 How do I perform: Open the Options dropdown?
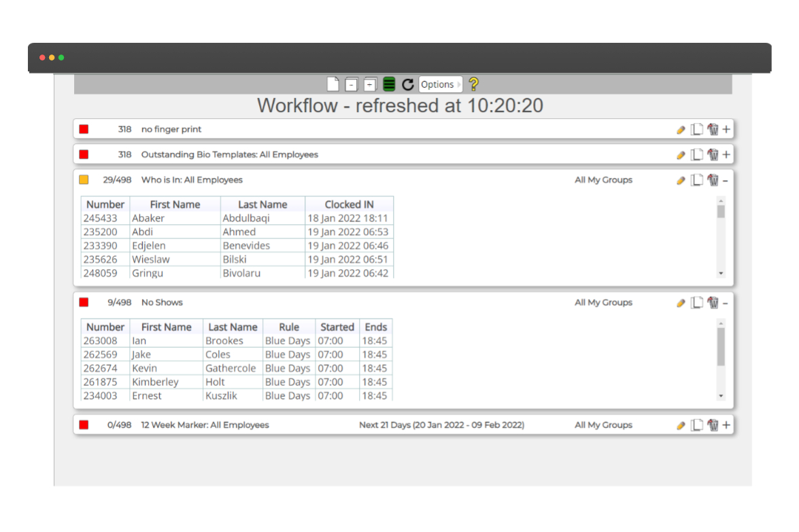point(440,84)
